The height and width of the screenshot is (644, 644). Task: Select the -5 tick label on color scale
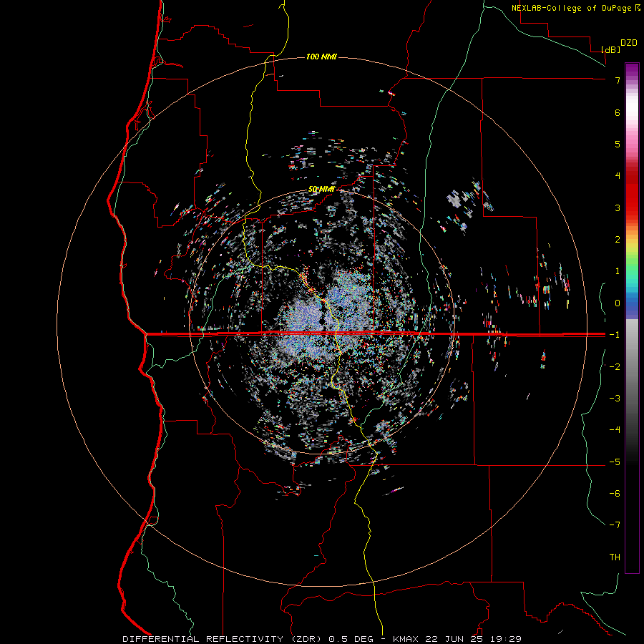[615, 462]
